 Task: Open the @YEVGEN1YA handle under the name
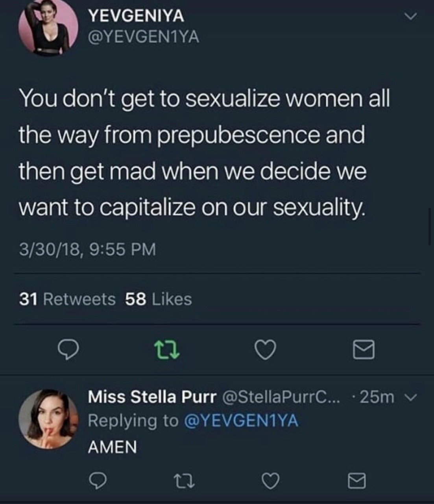pos(144,37)
